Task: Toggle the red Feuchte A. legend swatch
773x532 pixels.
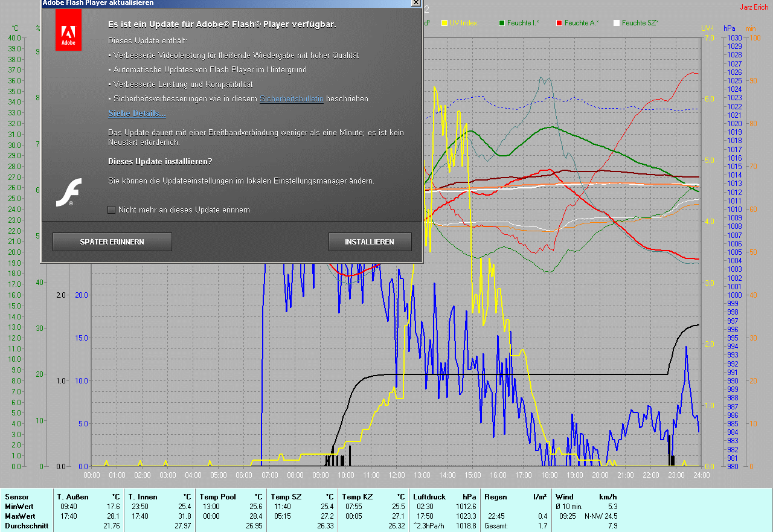Action: [x=559, y=23]
